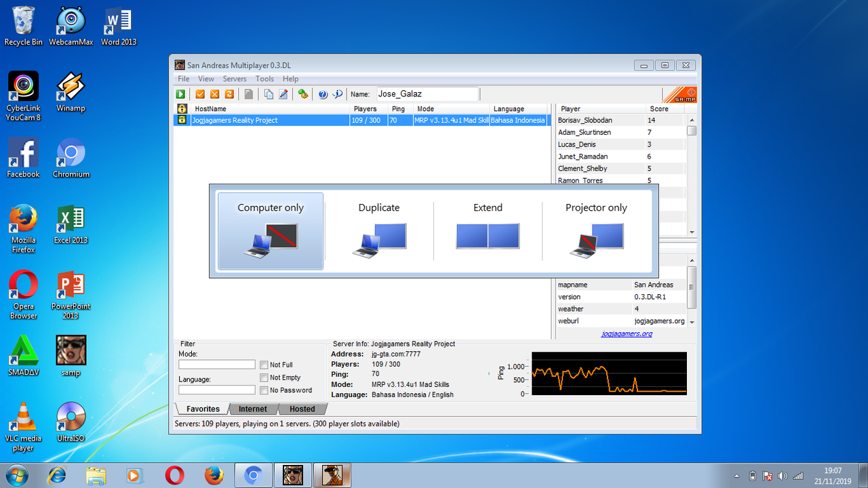Screen dimensions: 868x488
Task: Select the Jogjagamers Reality Project server row
Action: coord(361,121)
